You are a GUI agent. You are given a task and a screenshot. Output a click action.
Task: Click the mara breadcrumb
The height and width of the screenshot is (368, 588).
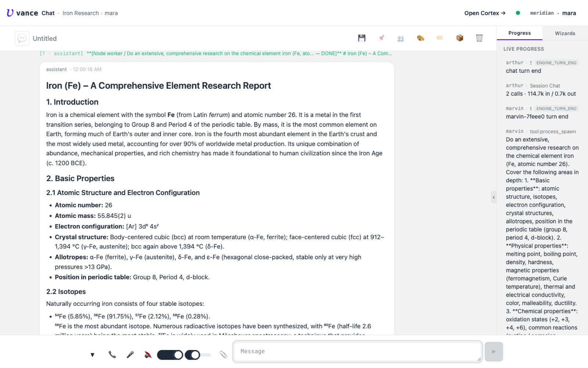click(111, 13)
